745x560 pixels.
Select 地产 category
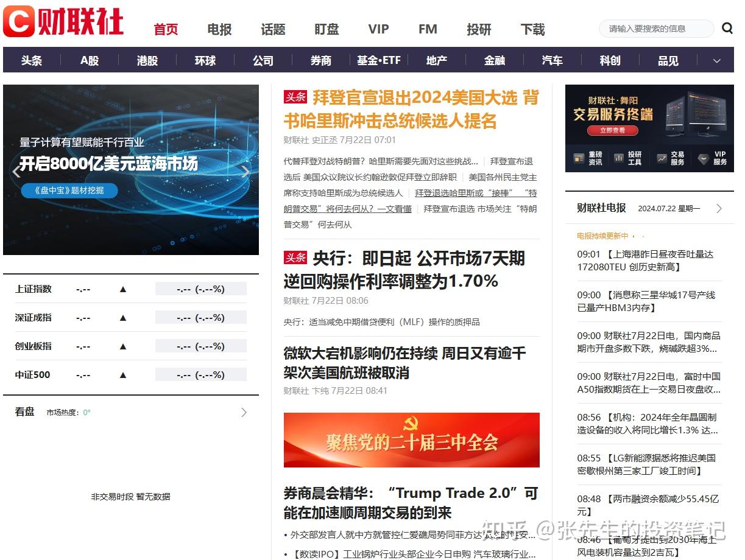437,60
